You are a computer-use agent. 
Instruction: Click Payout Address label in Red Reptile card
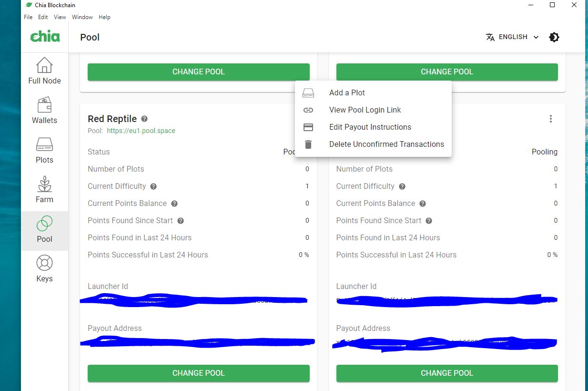[115, 328]
